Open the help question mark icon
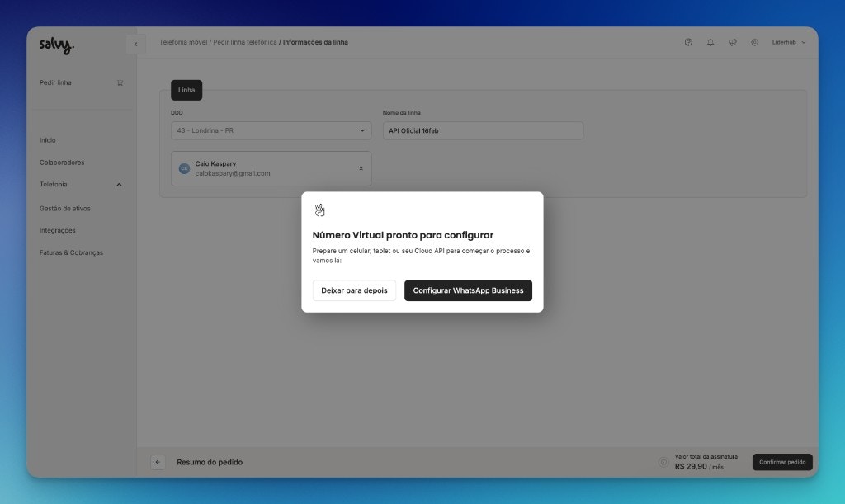Viewport: 845px width, 504px height. (x=688, y=42)
